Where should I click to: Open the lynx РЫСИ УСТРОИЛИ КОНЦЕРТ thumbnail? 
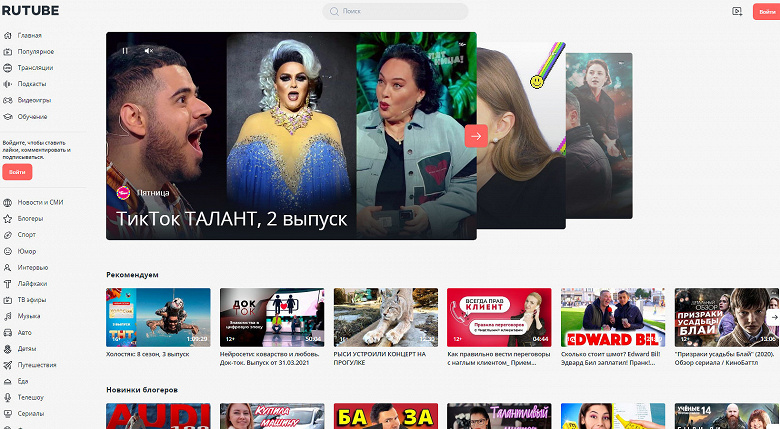386,318
